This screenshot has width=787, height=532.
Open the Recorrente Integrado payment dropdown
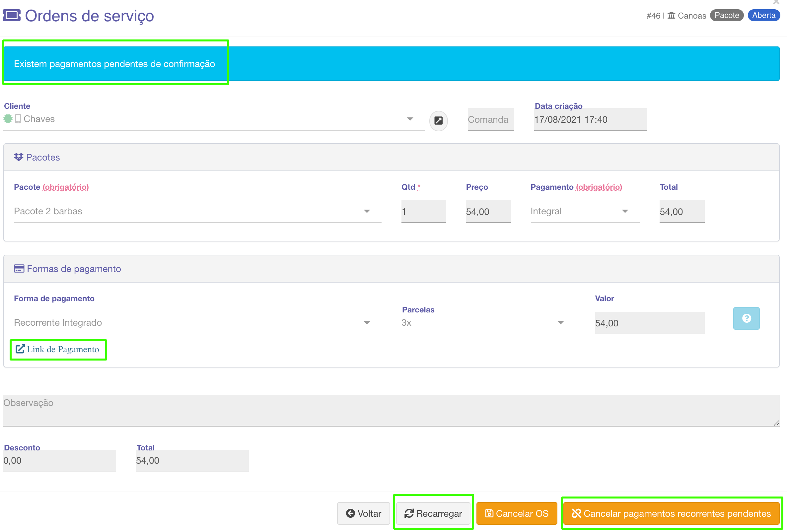[x=366, y=322]
